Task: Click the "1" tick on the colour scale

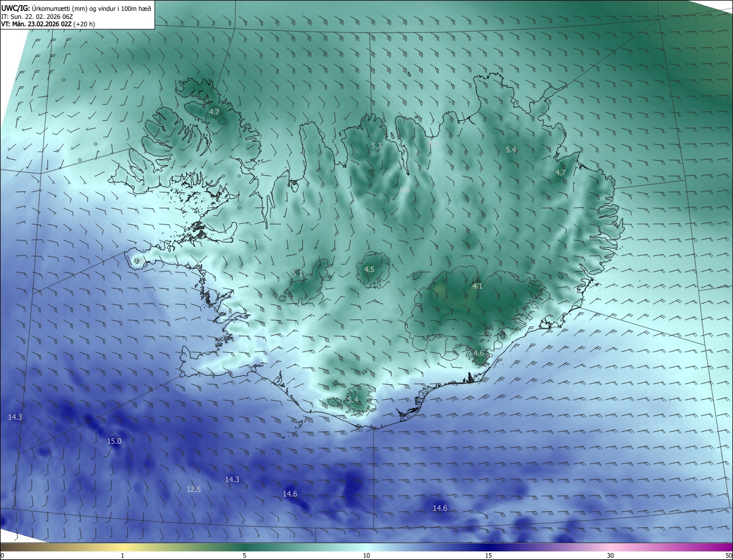Action: 123,555
